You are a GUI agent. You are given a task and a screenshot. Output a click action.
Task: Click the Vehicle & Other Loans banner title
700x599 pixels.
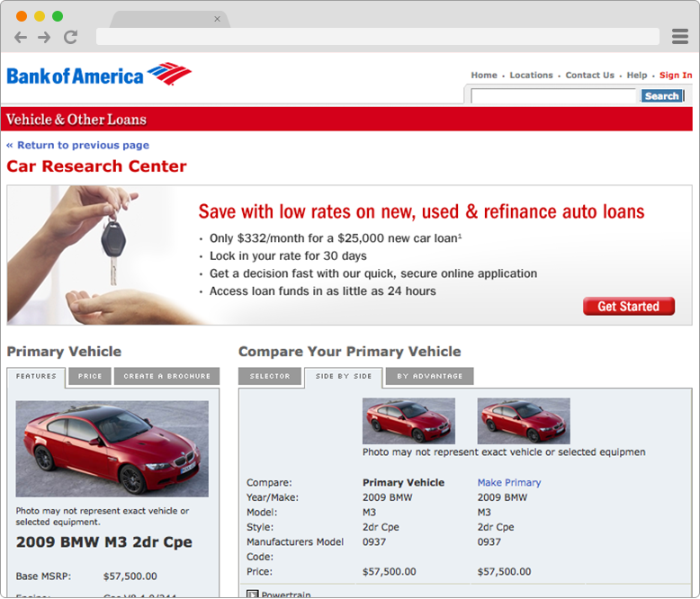[76, 120]
